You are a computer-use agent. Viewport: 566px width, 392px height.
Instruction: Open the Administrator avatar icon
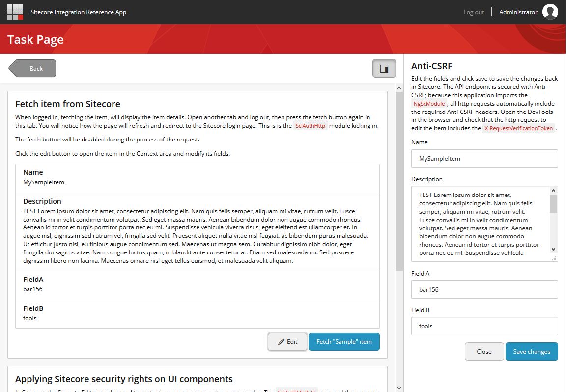[x=550, y=12]
